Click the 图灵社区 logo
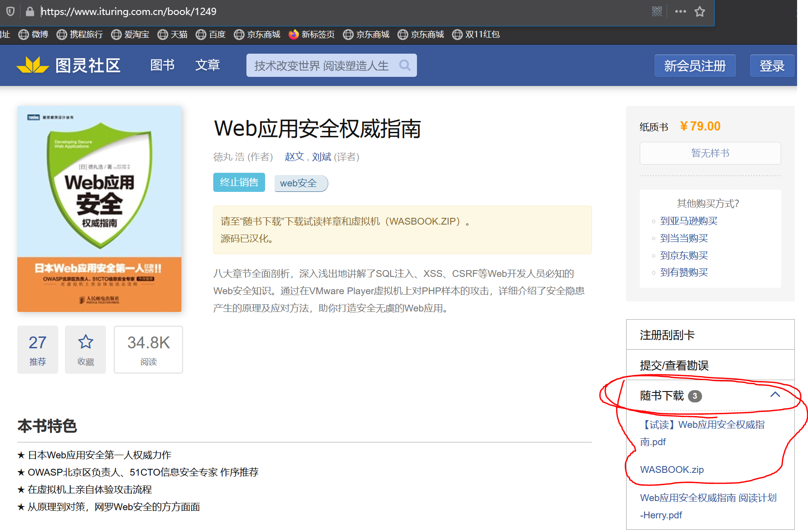808x532 pixels. 68,65
